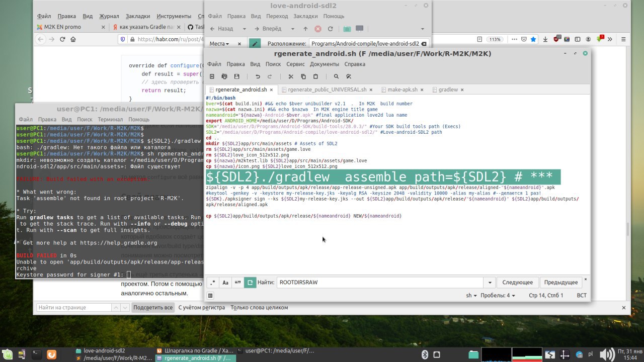Toggle wrap-around search option
The width and height of the screenshot is (644, 362).
pyautogui.click(x=250, y=283)
